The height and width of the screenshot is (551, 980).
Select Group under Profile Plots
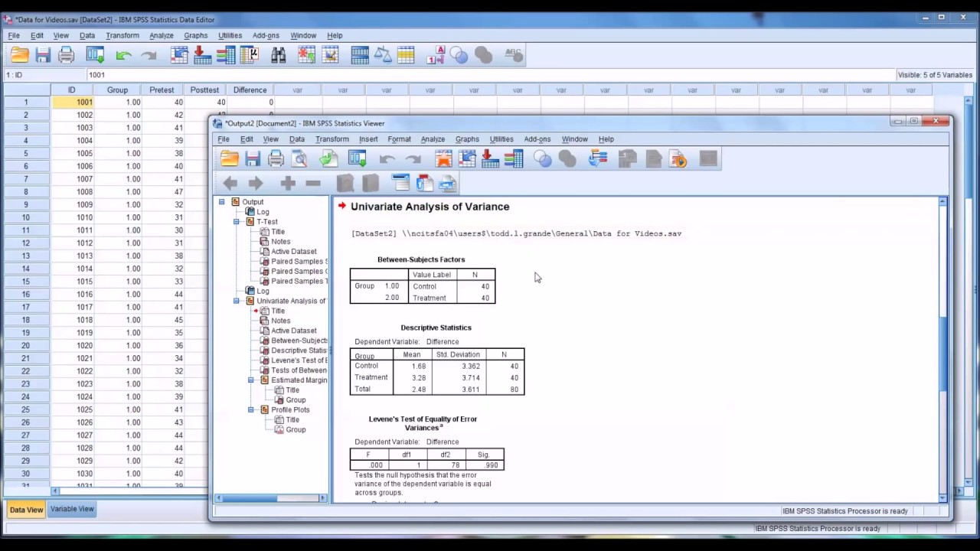[x=296, y=430]
